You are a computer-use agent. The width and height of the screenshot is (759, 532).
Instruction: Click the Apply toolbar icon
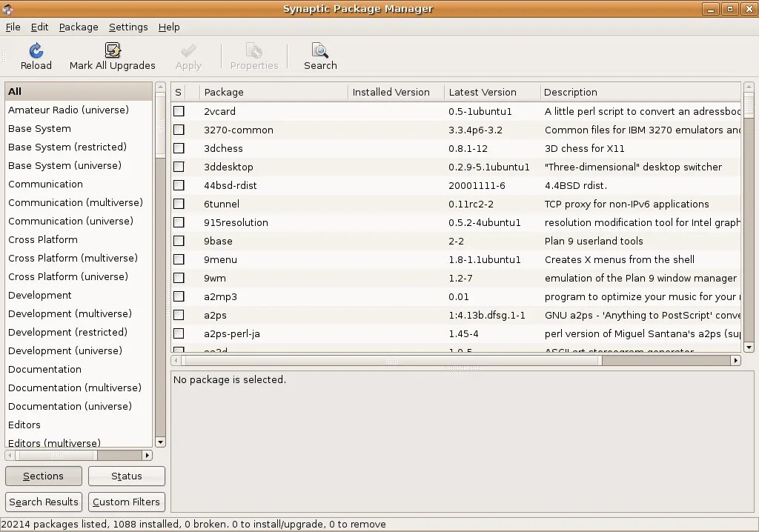pyautogui.click(x=188, y=51)
